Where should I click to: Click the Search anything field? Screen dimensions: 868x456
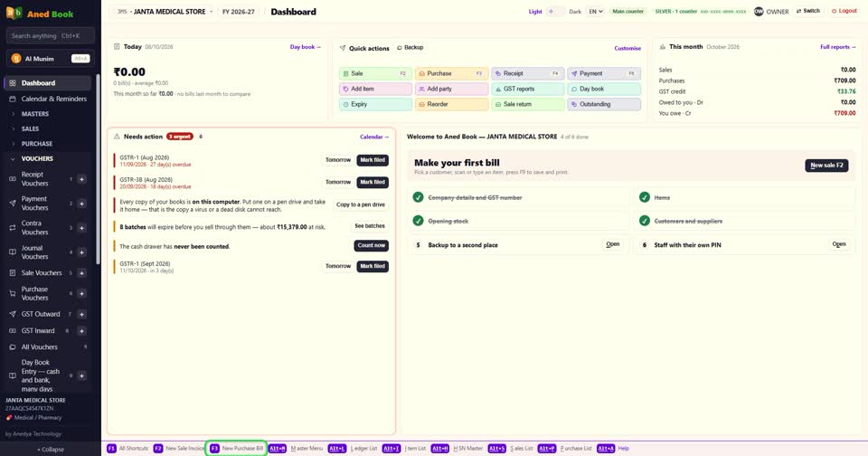pos(51,35)
